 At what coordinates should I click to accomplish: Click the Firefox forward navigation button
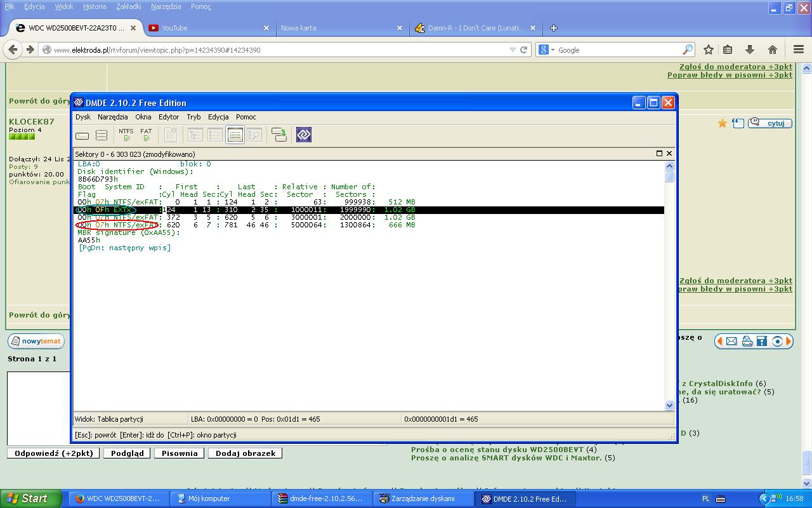pos(30,50)
